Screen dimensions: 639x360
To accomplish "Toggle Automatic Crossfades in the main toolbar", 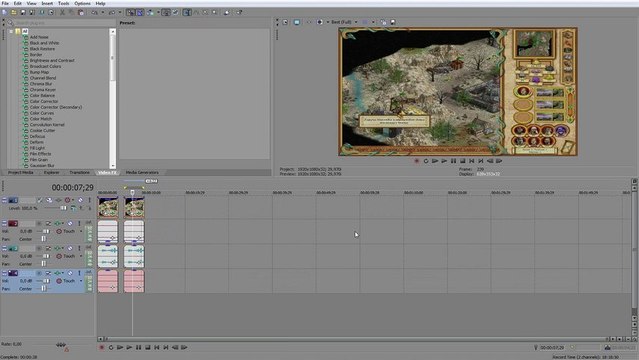I will pos(140,13).
